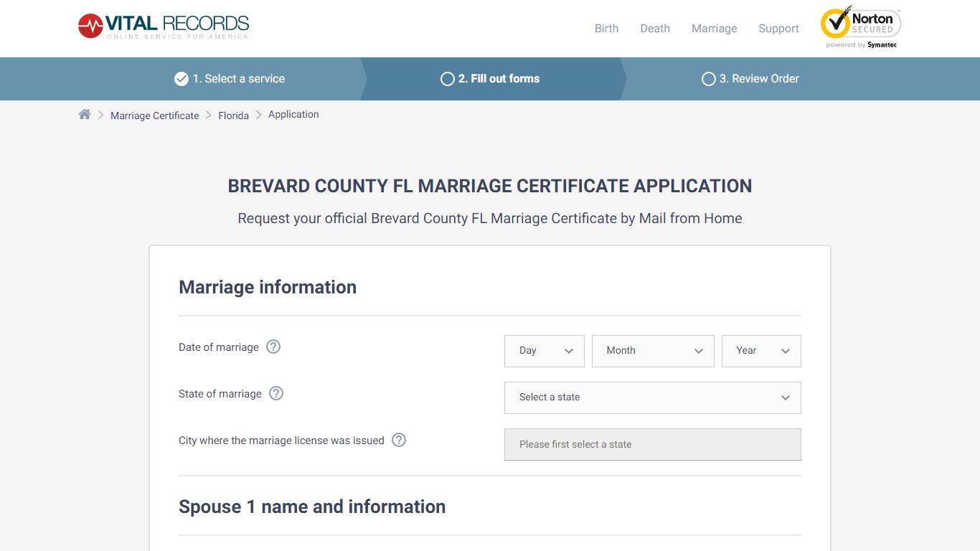Click the Norton Secured badge
980x551 pixels.
click(x=861, y=27)
